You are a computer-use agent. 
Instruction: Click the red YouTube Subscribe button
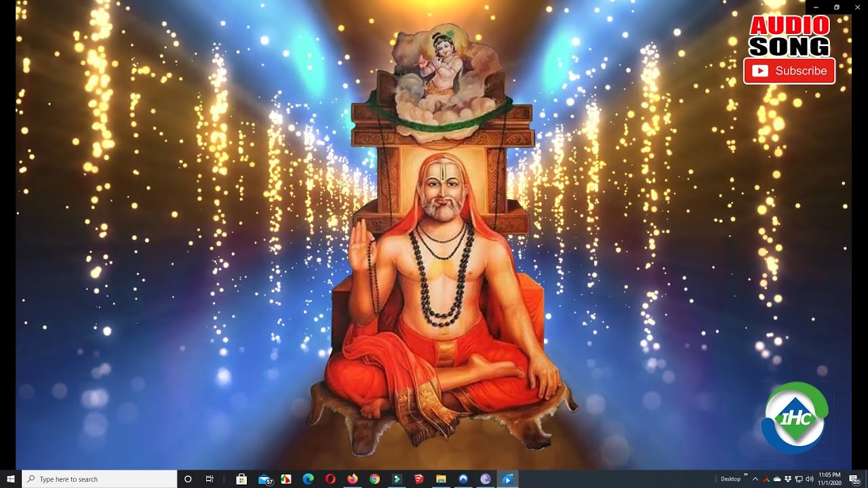point(789,71)
